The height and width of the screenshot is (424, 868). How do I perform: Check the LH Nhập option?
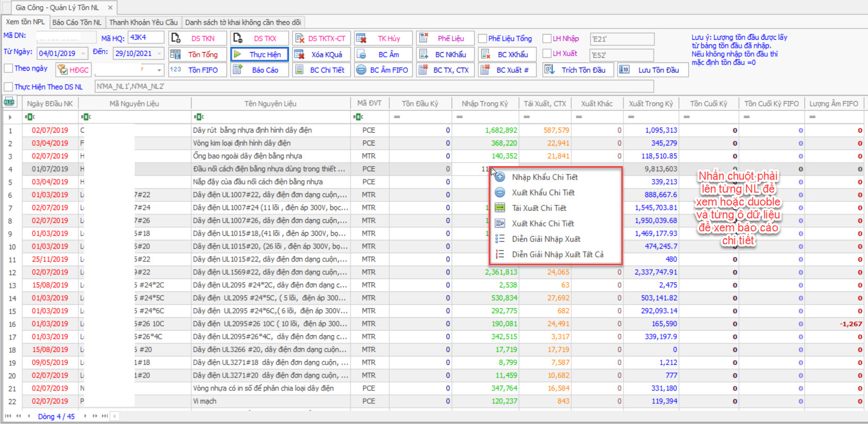pos(547,38)
